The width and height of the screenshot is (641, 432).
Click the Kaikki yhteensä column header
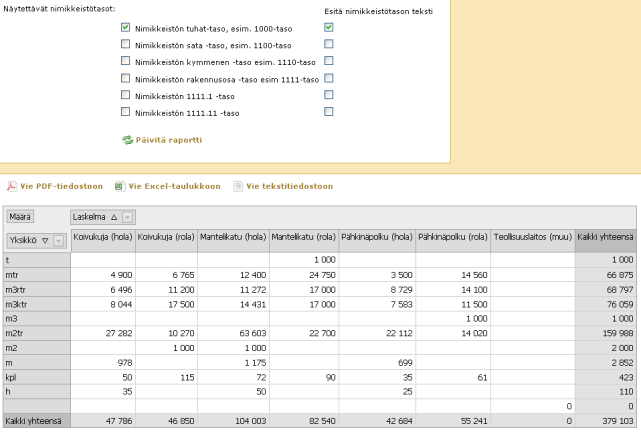tap(606, 237)
